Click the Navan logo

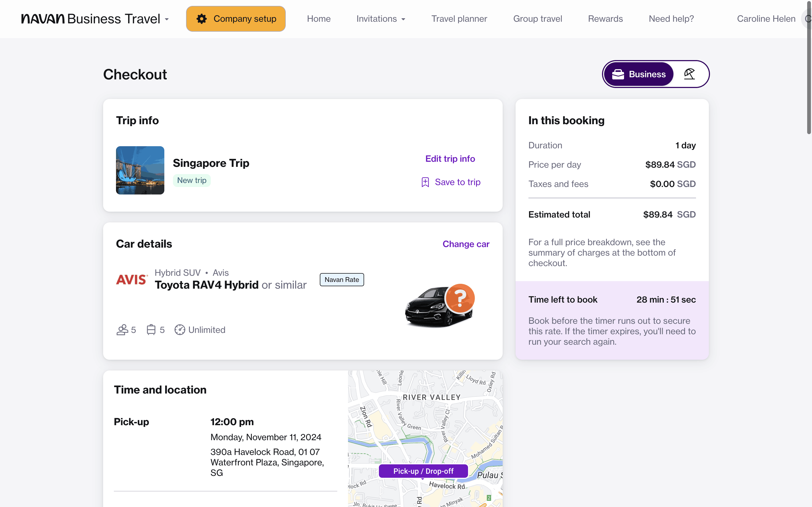point(43,19)
